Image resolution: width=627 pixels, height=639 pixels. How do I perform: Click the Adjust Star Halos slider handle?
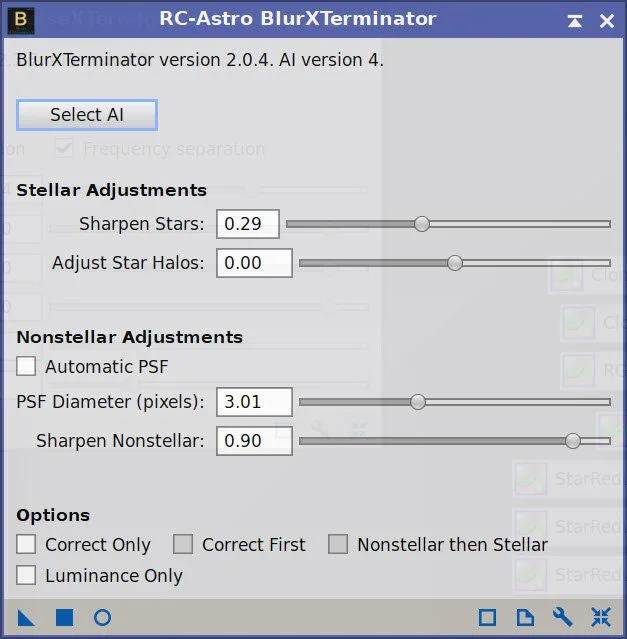[x=455, y=263]
